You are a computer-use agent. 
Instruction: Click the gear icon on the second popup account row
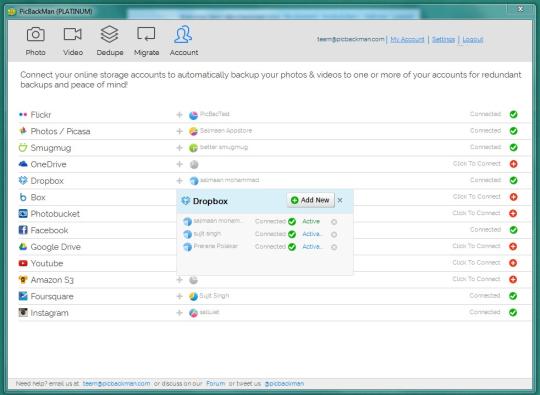(334, 235)
